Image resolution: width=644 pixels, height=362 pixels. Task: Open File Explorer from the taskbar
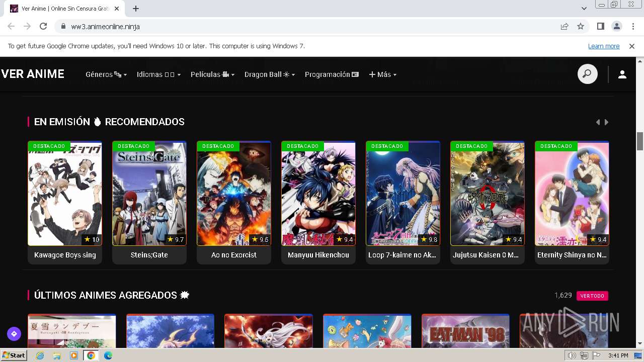coord(57,355)
